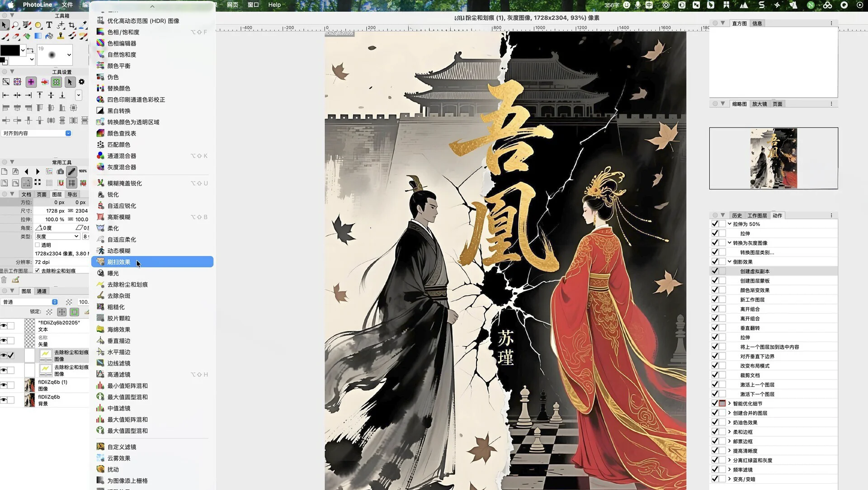
Task: Switch to the 通道 tab
Action: click(42, 291)
